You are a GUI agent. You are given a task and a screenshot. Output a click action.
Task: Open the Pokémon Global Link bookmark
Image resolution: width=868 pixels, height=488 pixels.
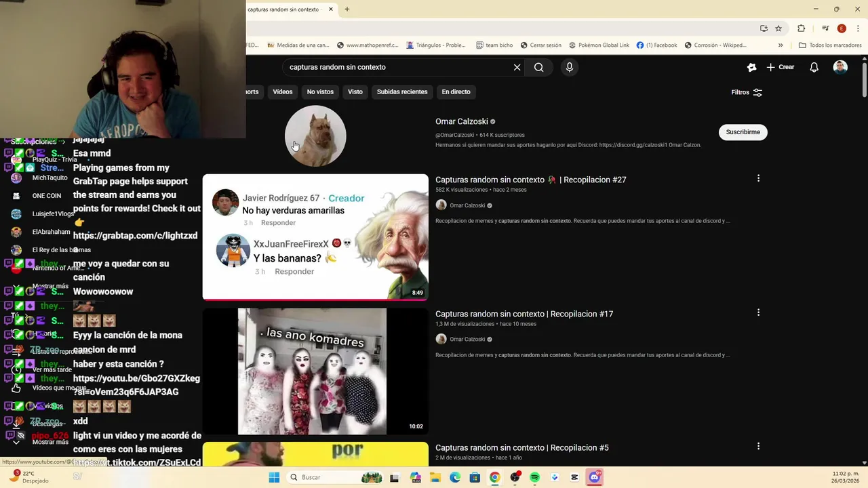599,45
